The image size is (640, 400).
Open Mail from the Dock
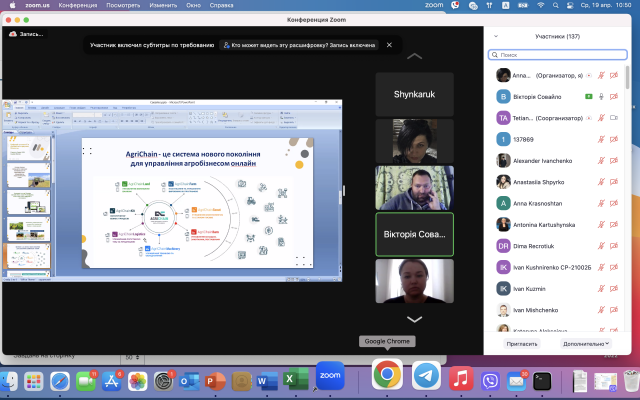(x=516, y=381)
